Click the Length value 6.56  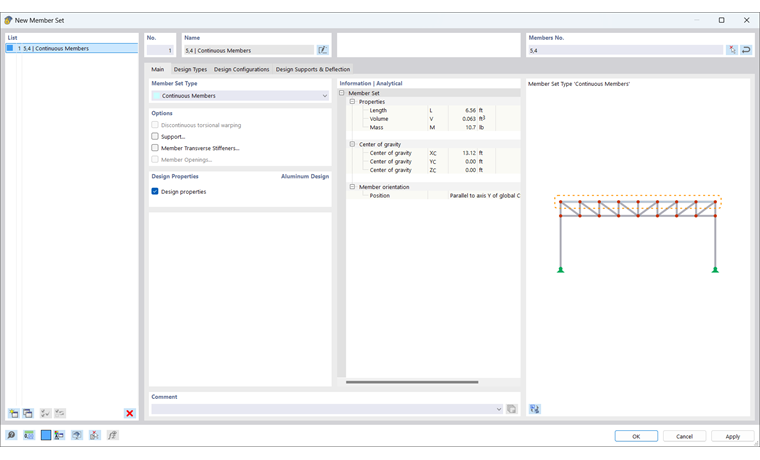tap(470, 111)
